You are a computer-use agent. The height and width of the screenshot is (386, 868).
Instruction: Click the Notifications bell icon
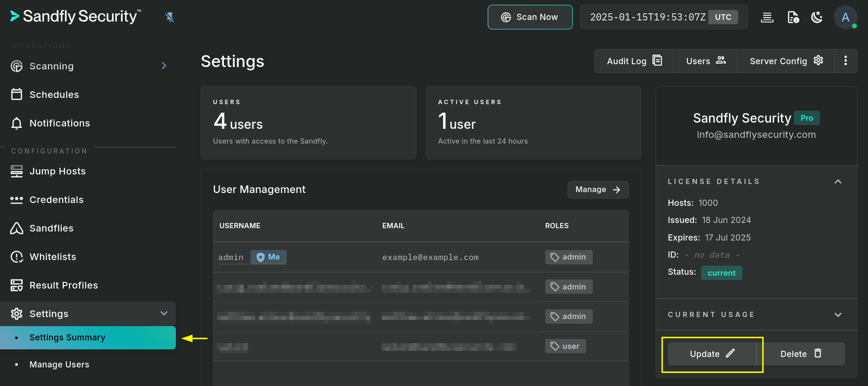17,123
